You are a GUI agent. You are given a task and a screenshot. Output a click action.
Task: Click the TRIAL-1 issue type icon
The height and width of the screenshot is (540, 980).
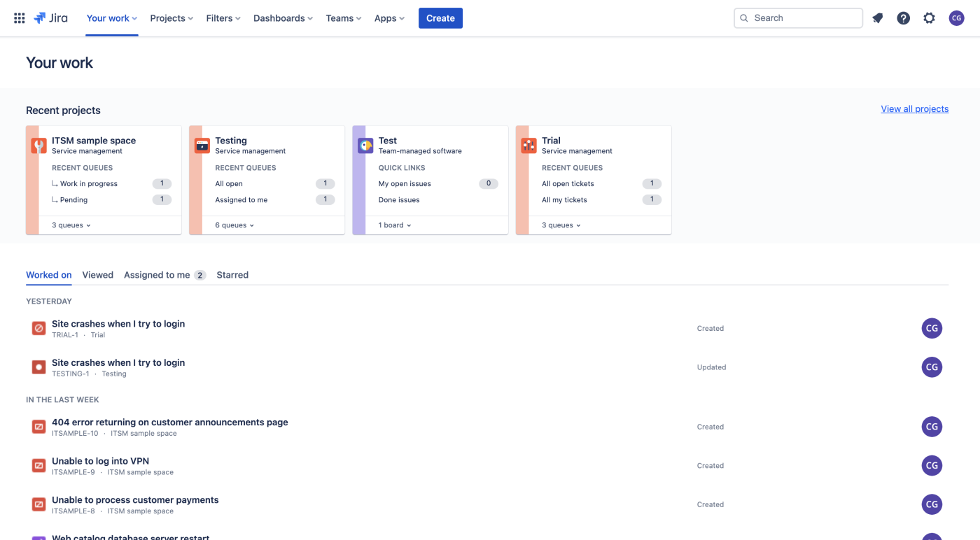point(39,328)
